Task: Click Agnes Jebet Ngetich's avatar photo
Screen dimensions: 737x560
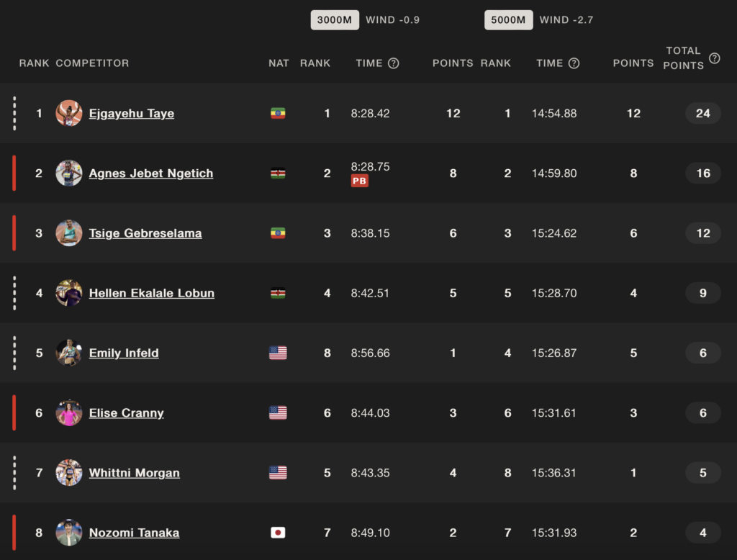Action: coord(69,173)
